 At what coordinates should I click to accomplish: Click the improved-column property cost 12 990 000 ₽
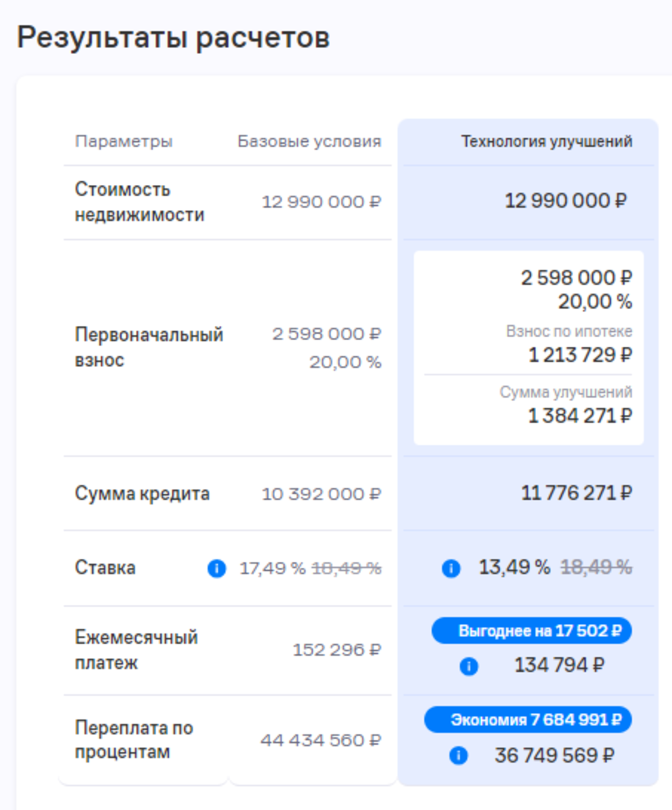[x=566, y=201]
